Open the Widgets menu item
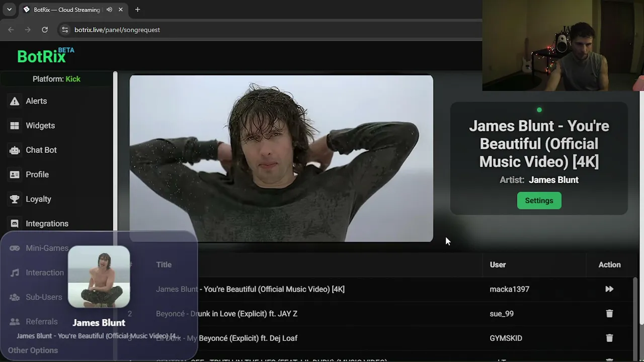 click(x=40, y=126)
